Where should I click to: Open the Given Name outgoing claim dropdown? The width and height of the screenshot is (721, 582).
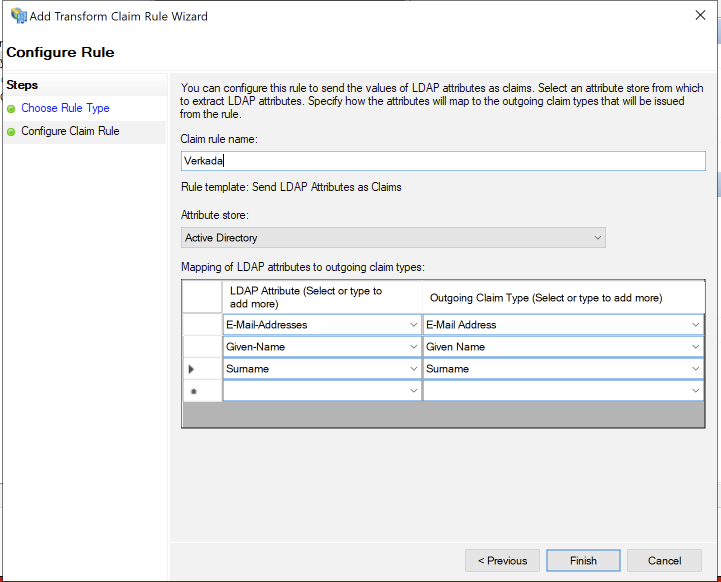click(x=695, y=347)
